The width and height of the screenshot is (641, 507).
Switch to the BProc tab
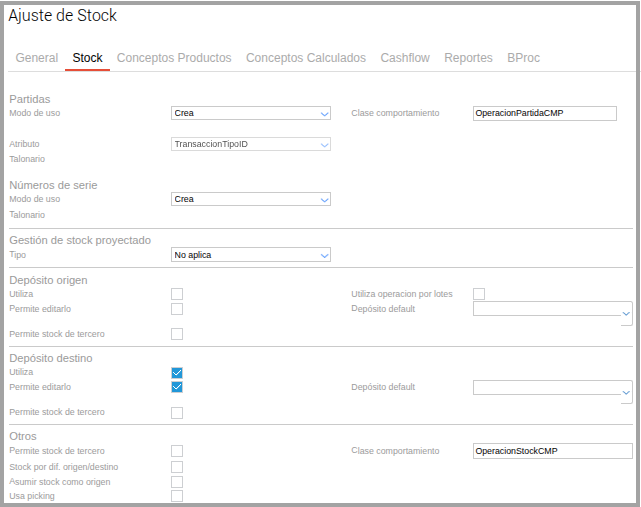523,58
